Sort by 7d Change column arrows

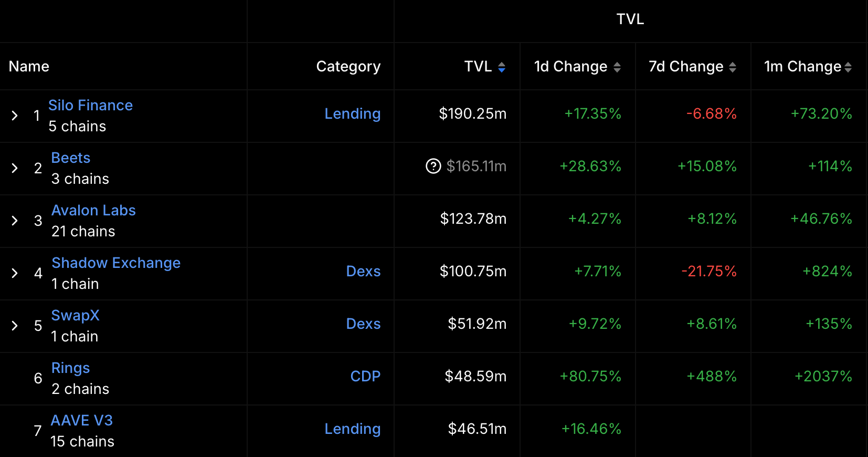pos(734,67)
